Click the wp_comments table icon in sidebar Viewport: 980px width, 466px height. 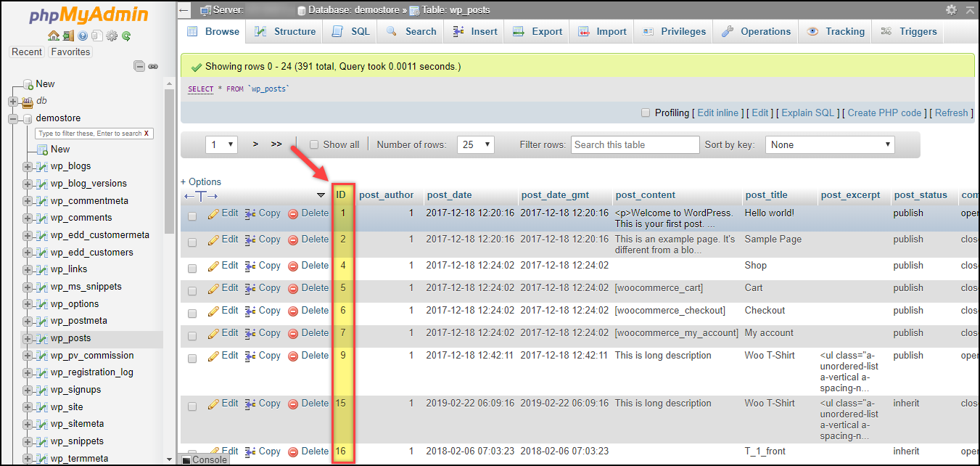42,218
